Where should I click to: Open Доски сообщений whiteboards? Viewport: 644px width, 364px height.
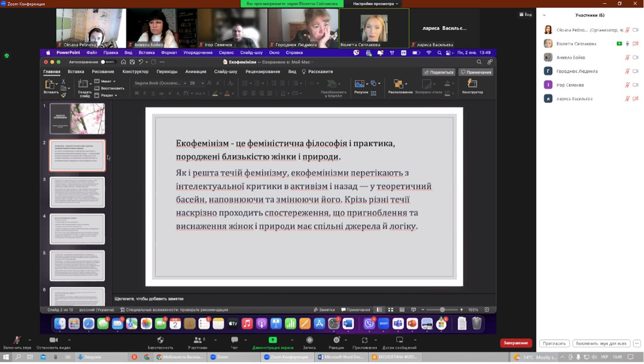tap(399, 341)
